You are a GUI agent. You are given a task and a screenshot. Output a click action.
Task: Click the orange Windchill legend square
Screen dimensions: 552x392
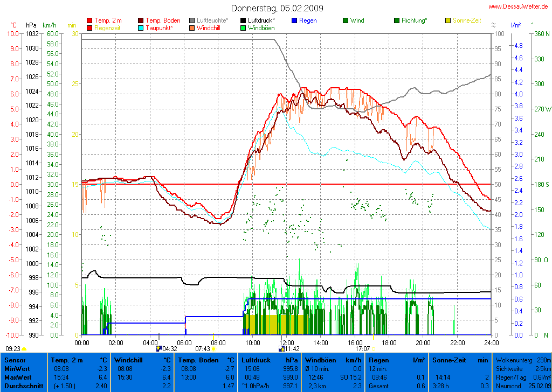[192, 27]
